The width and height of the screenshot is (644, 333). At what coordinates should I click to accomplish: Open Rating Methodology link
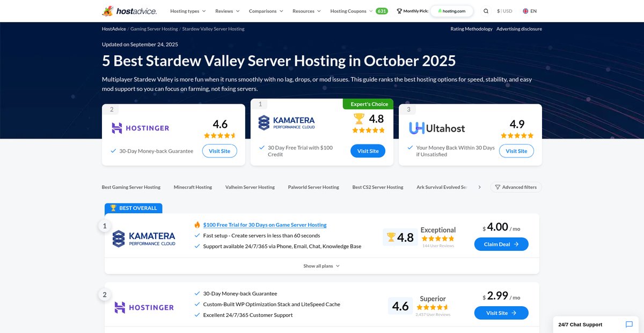tap(471, 29)
